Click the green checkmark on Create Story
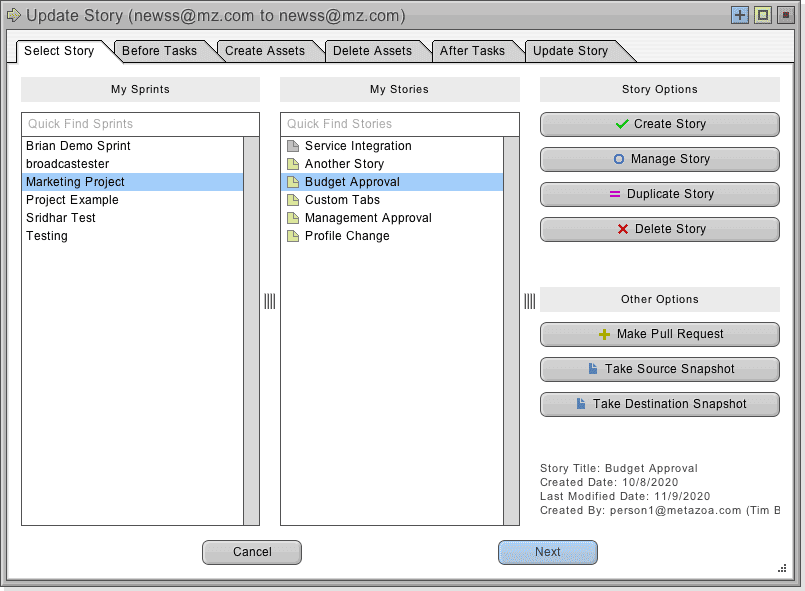This screenshot has height=591, width=805. (x=622, y=124)
